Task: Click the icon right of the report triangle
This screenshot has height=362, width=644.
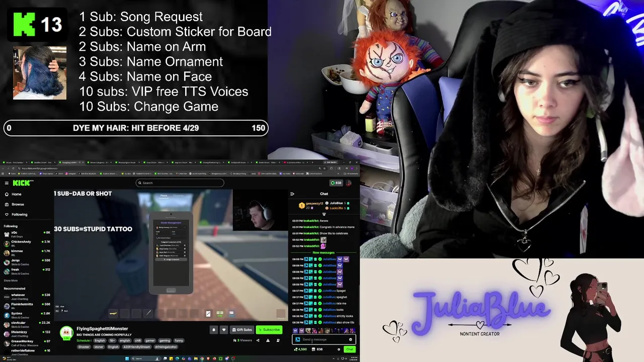Action: tap(278, 340)
